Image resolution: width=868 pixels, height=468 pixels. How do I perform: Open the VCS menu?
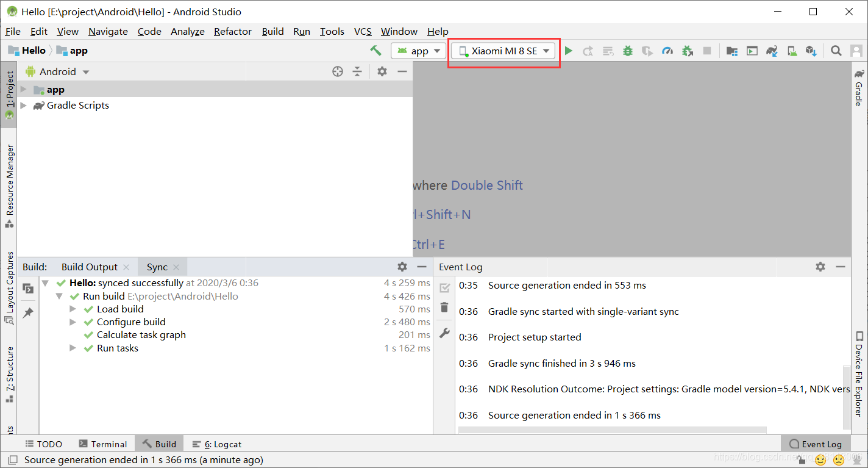coord(363,31)
